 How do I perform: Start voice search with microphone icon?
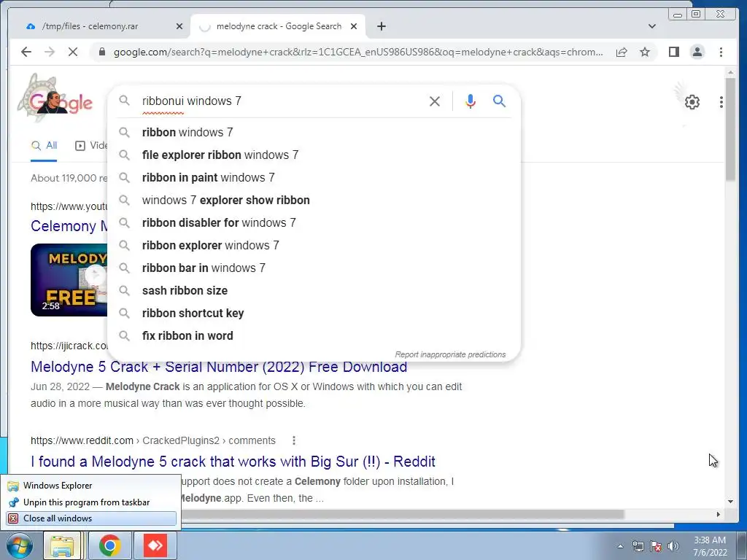point(471,101)
